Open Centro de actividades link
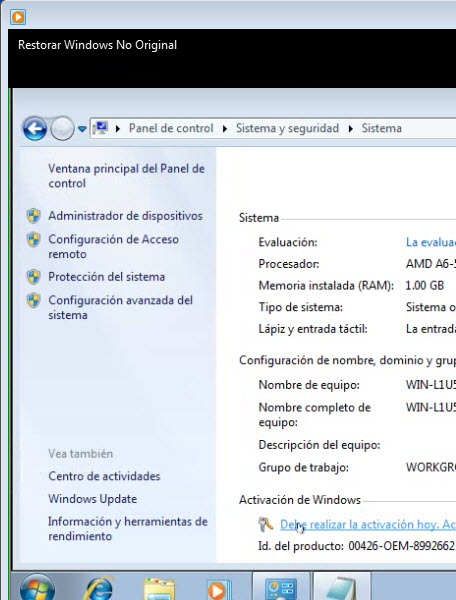 pos(104,476)
